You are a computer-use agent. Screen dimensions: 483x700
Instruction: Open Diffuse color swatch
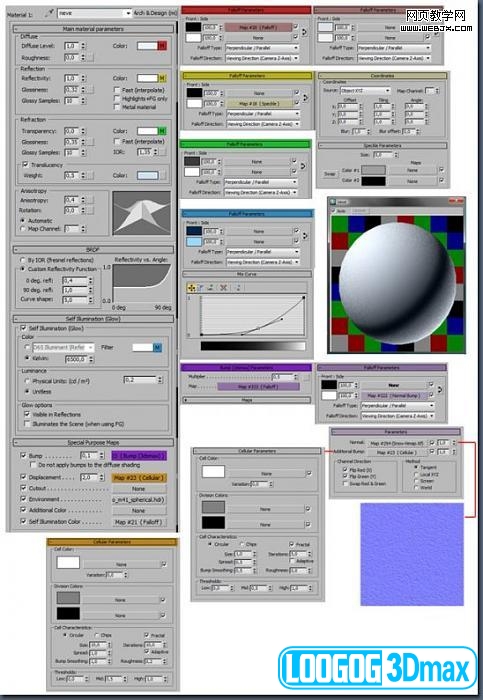coord(147,46)
